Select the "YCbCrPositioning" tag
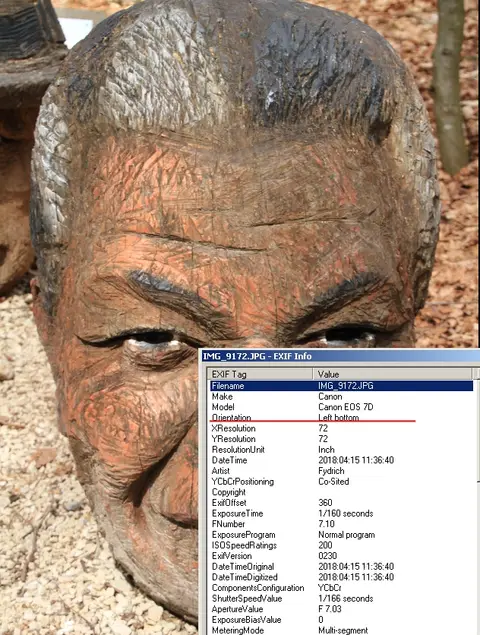Screen dimensions: 480x635 click(x=243, y=482)
